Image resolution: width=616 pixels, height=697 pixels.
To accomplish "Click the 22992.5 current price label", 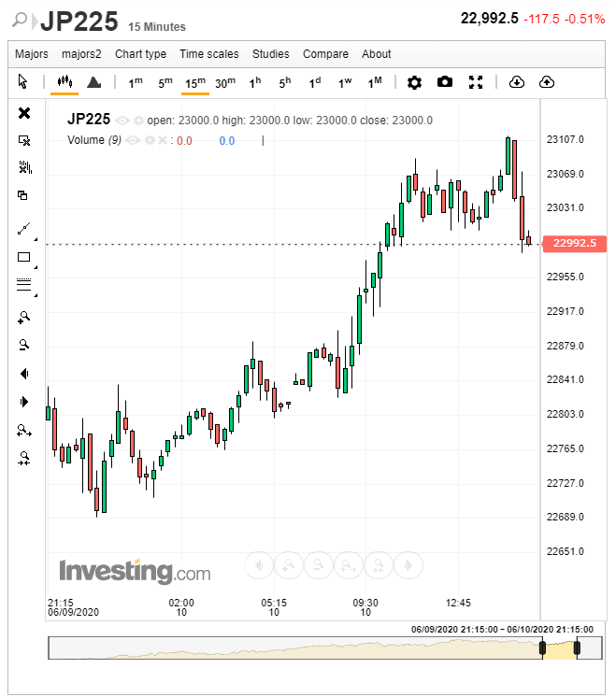I will click(575, 243).
